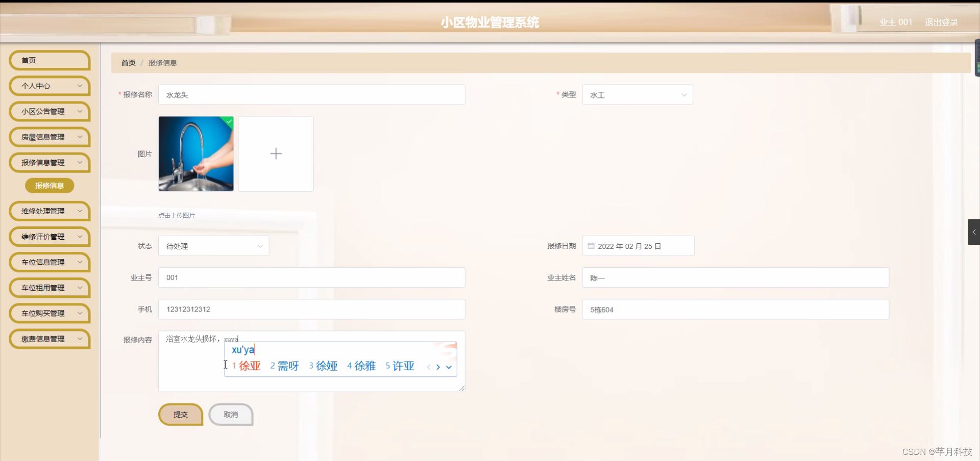Collapse the side panel via the right-edge arrow
The width and height of the screenshot is (980, 461).
tap(974, 232)
